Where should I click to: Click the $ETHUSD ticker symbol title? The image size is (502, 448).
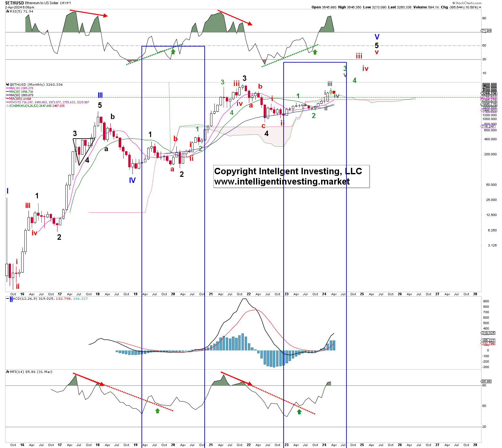14,3
